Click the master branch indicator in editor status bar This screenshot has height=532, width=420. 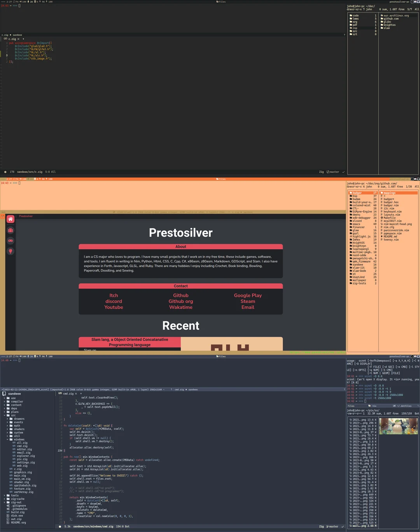point(334,172)
